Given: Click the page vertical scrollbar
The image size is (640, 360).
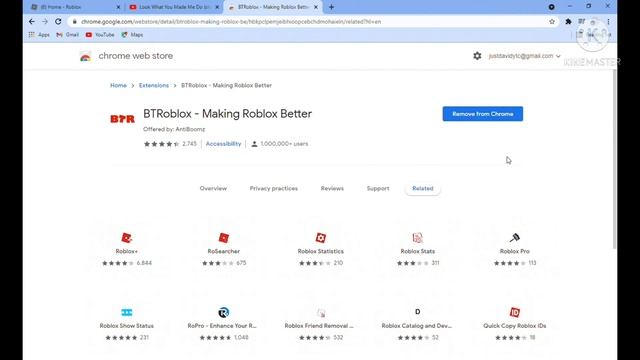Looking at the screenshot, I should [614, 159].
